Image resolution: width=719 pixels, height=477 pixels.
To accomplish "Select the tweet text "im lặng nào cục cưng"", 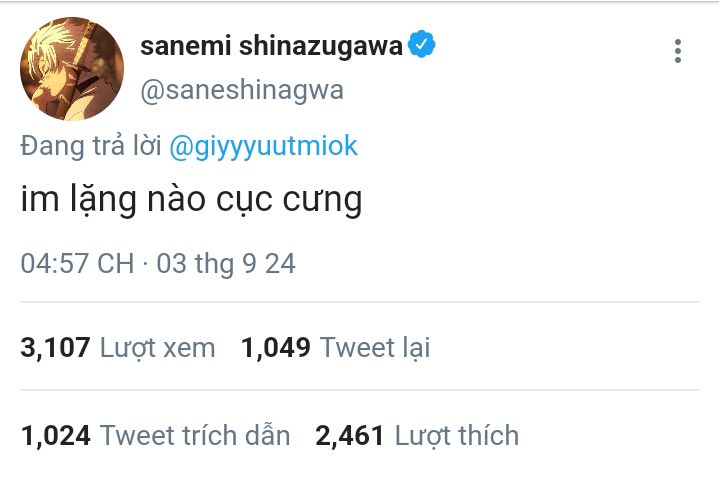I will point(191,200).
